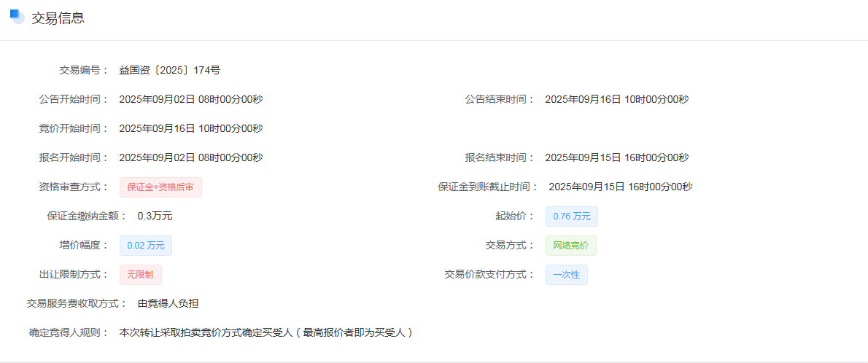Click the transaction number 益国资〔2025〕174号
Image resolution: width=868 pixels, height=363 pixels.
click(170, 70)
